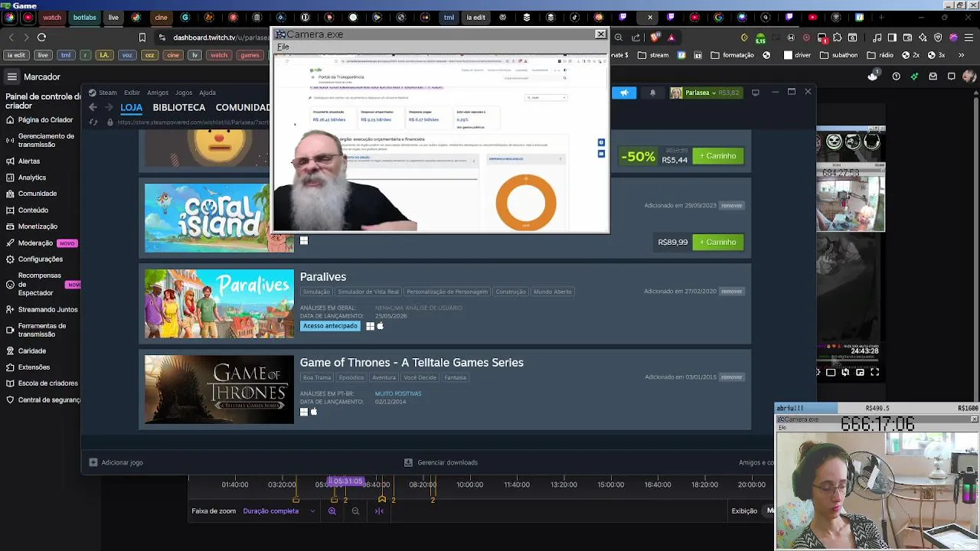Click the Coral Island game thumbnail

[x=219, y=218]
